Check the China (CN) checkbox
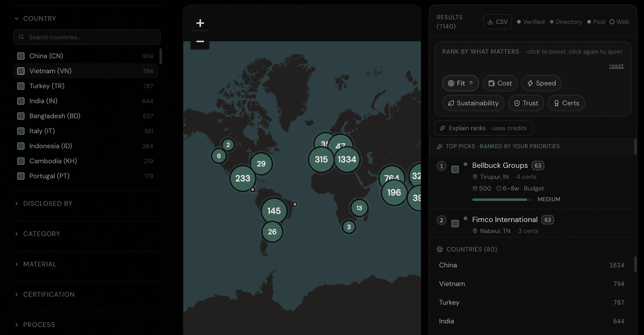The height and width of the screenshot is (335, 644). pyautogui.click(x=21, y=56)
